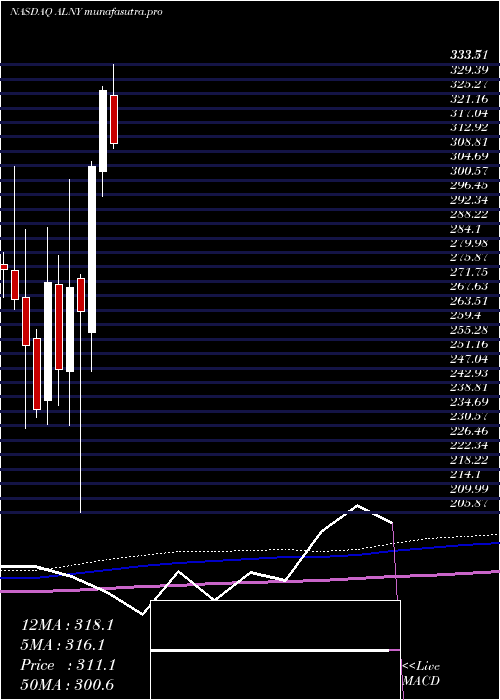Click the 312.92 price axis label
The image size is (500, 700).
[468, 128]
